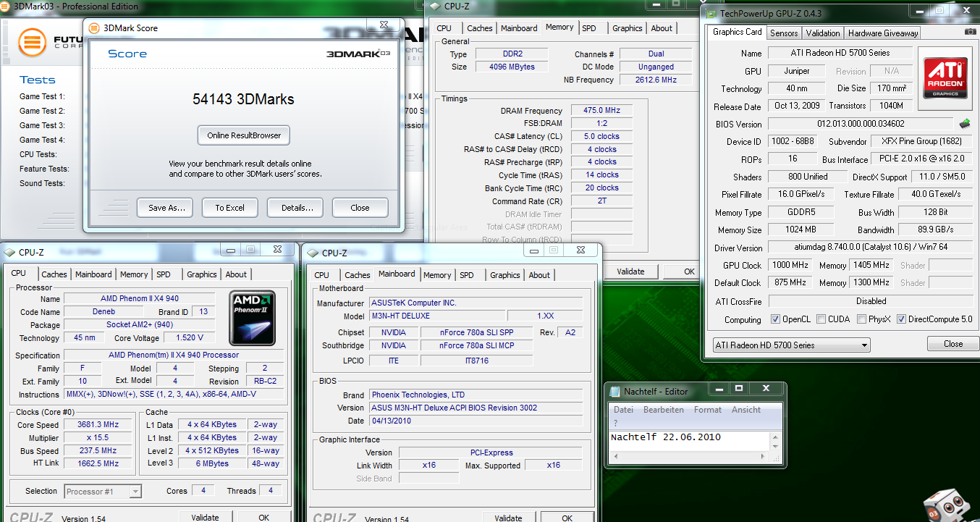Toggle the PhysX checkbox in GPU-Z
Screen dimensions: 980x522
click(861, 319)
